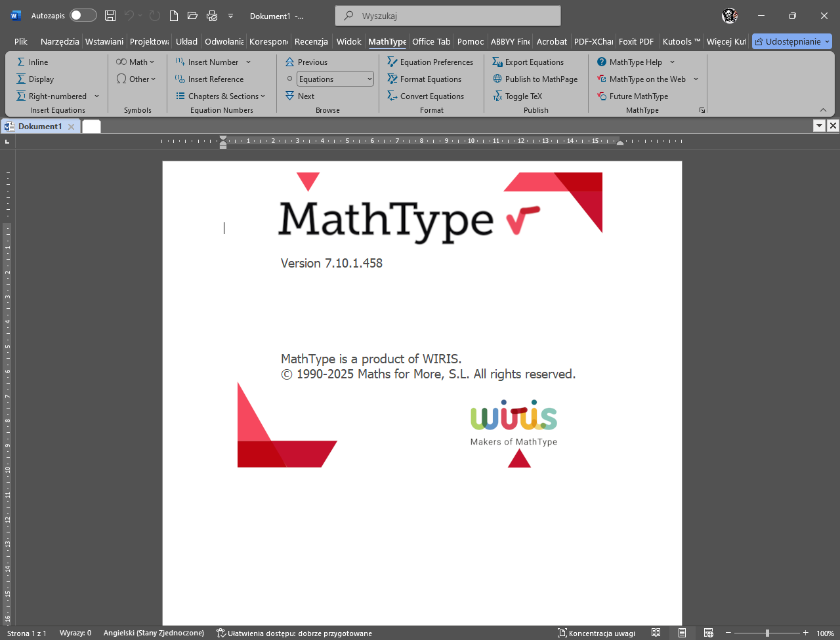Image resolution: width=840 pixels, height=640 pixels.
Task: Open MathType on the Web
Action: click(642, 79)
